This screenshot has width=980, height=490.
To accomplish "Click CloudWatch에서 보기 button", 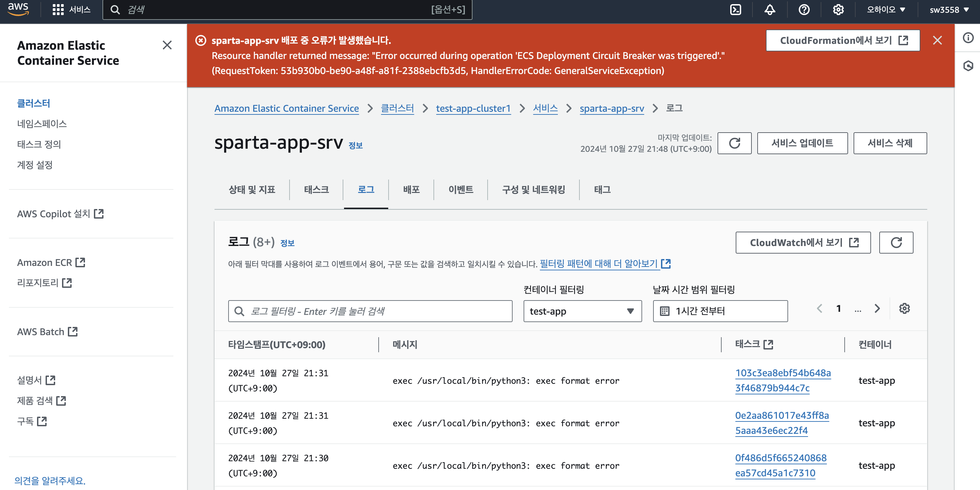I will [x=803, y=242].
